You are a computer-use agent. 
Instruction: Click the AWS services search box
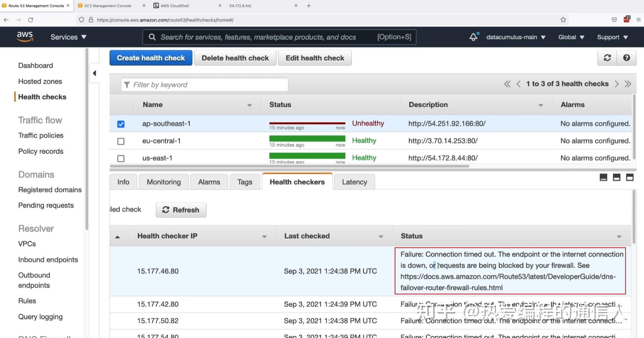point(279,37)
